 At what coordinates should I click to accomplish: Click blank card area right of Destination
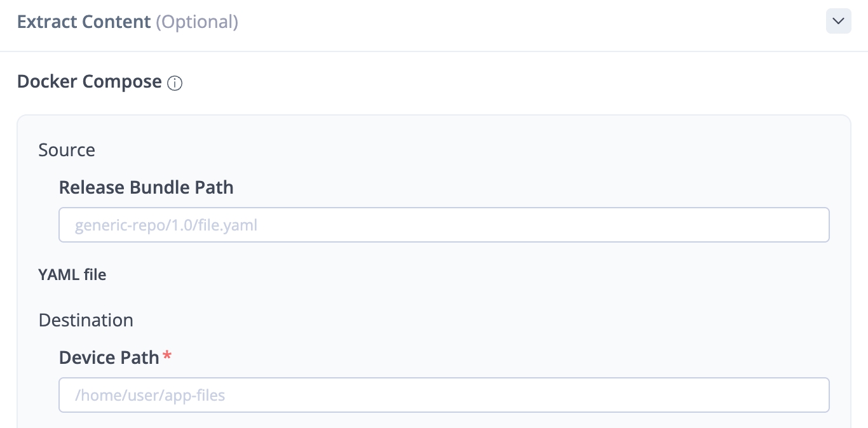pyautogui.click(x=445, y=320)
